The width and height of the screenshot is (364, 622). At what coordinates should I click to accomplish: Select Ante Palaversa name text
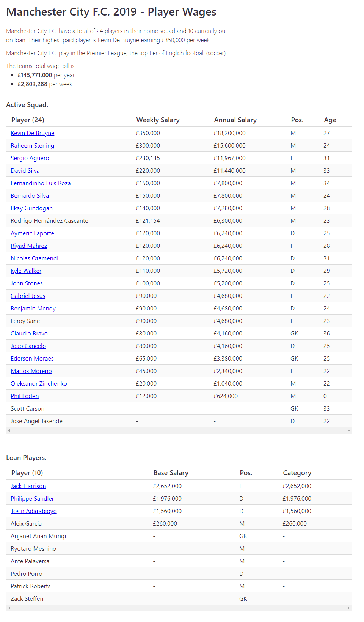(x=30, y=561)
